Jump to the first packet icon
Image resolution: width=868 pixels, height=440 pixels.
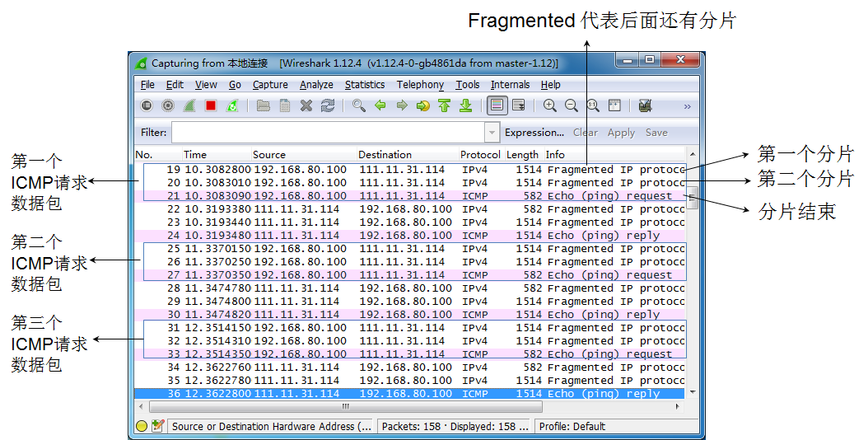[445, 105]
